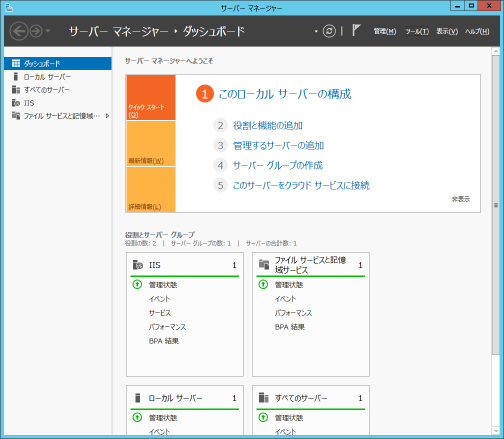Click the ローカル サーバー sidebar icon
Viewport: 504px width, 439px height.
[16, 76]
